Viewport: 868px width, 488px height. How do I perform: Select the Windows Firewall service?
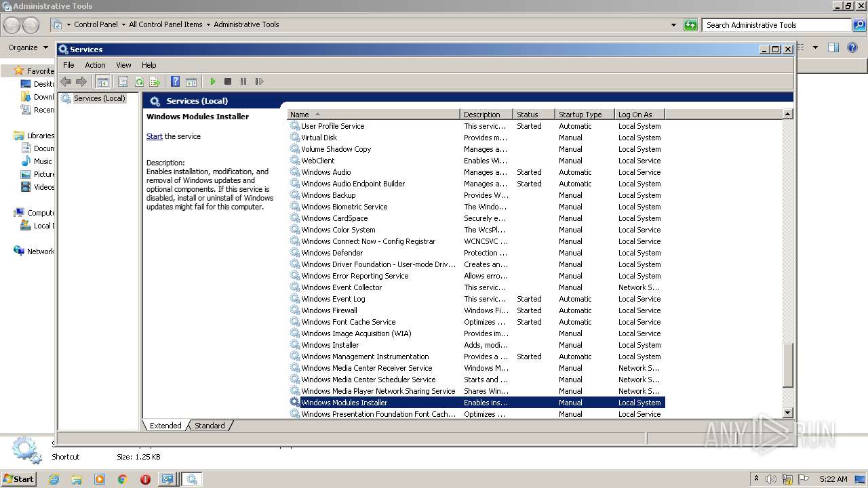(x=476, y=310)
